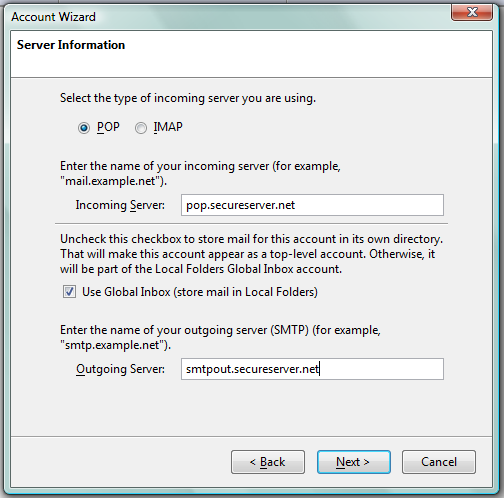Click inside the Outgoing Server text field

pyautogui.click(x=312, y=369)
